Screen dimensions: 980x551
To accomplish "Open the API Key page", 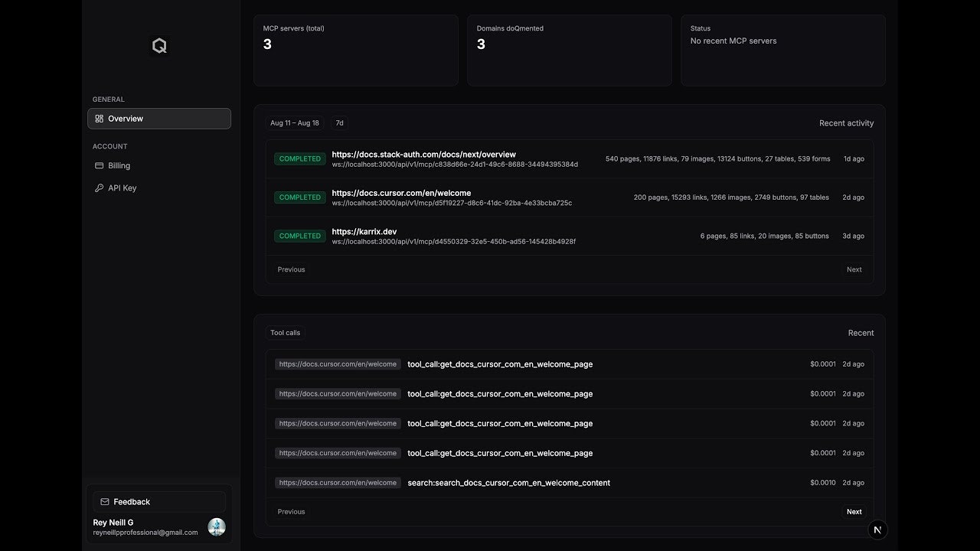I will tap(122, 188).
